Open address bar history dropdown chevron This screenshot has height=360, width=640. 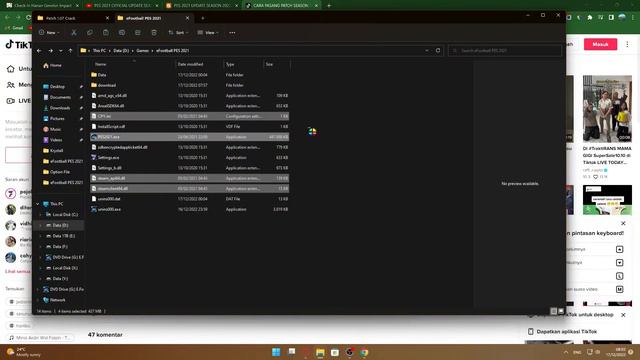[427, 51]
